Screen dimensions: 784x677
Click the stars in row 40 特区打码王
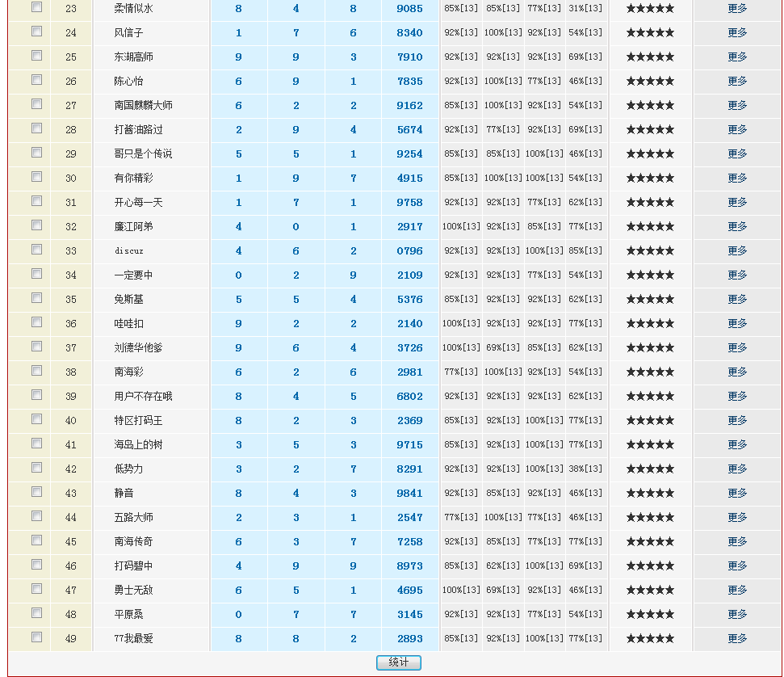pos(650,420)
